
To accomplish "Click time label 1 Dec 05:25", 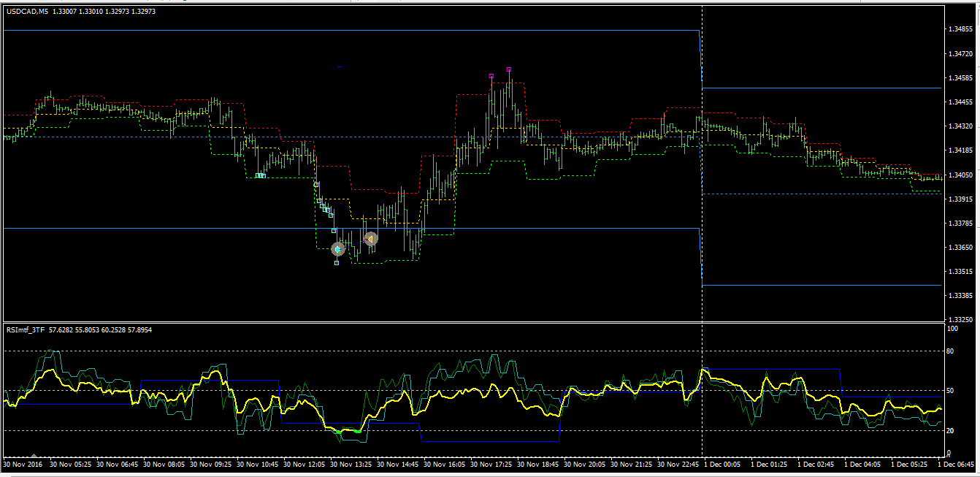I will [x=911, y=464].
